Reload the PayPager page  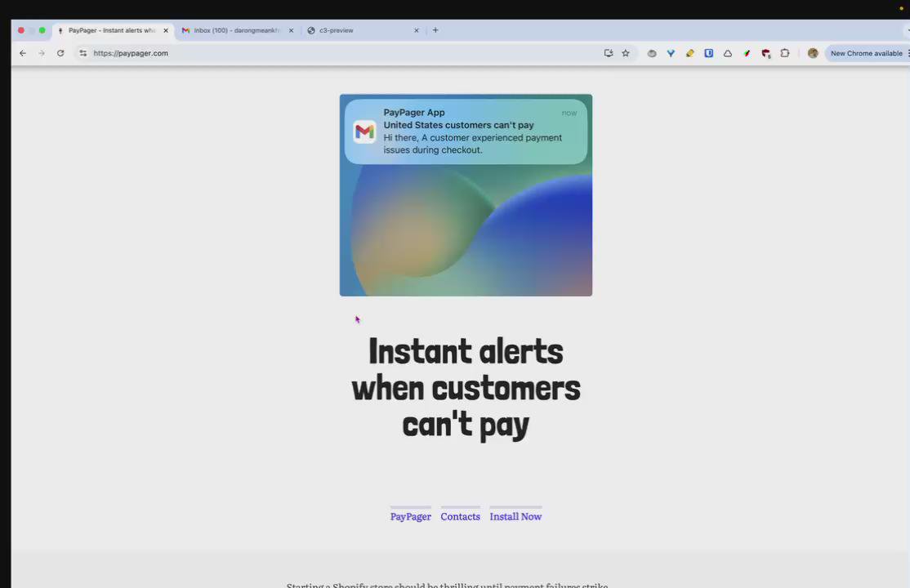click(x=60, y=53)
